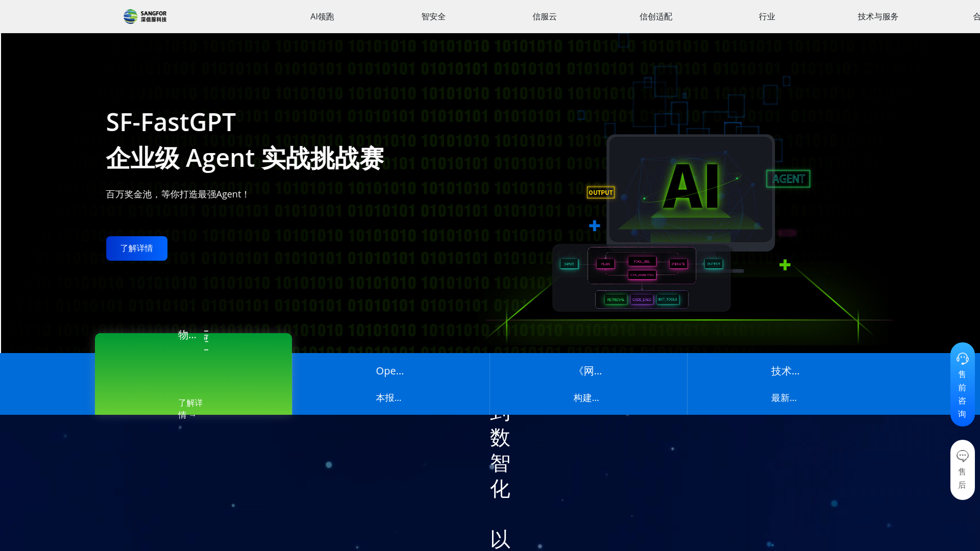Click the 本报... subtitle text
Screen dimensions: 980x551
click(388, 398)
